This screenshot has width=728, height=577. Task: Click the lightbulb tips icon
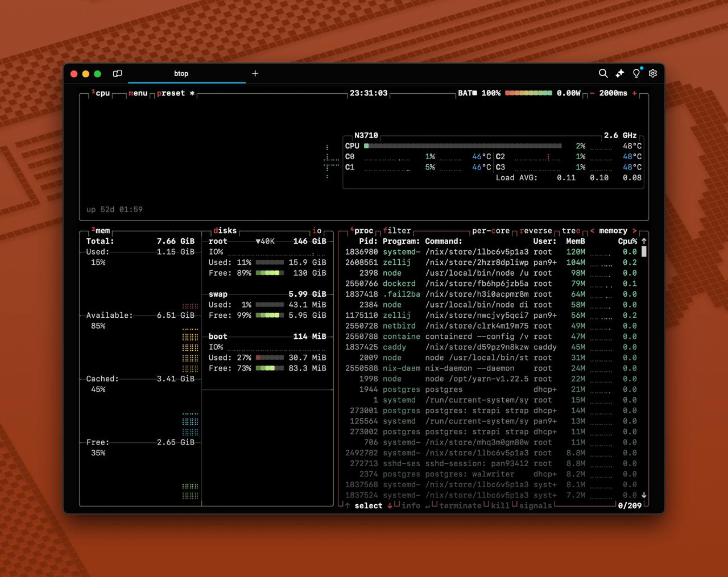click(x=636, y=73)
